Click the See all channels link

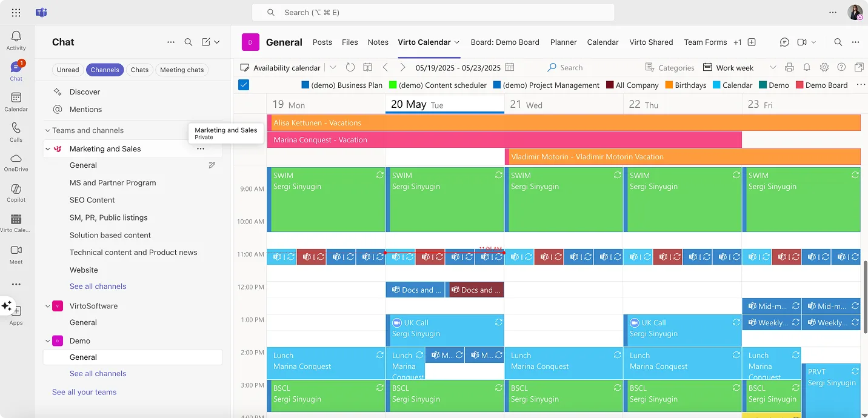98,286
